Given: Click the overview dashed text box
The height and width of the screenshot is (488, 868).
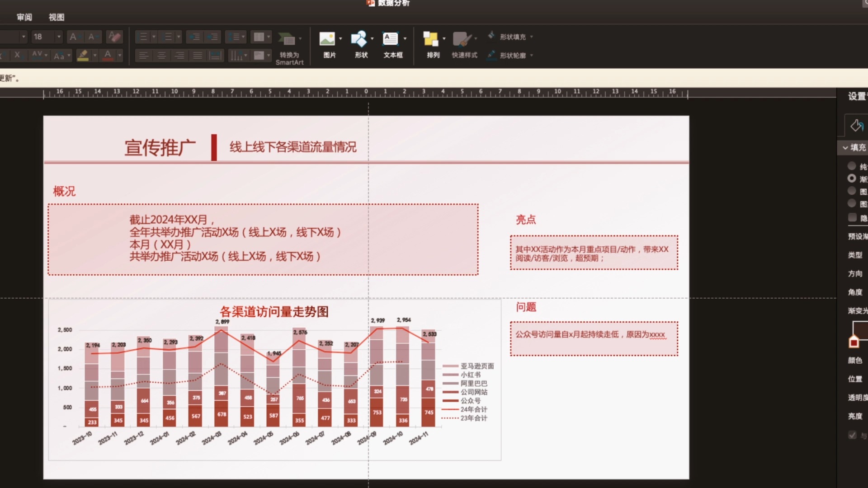Looking at the screenshot, I should 263,239.
